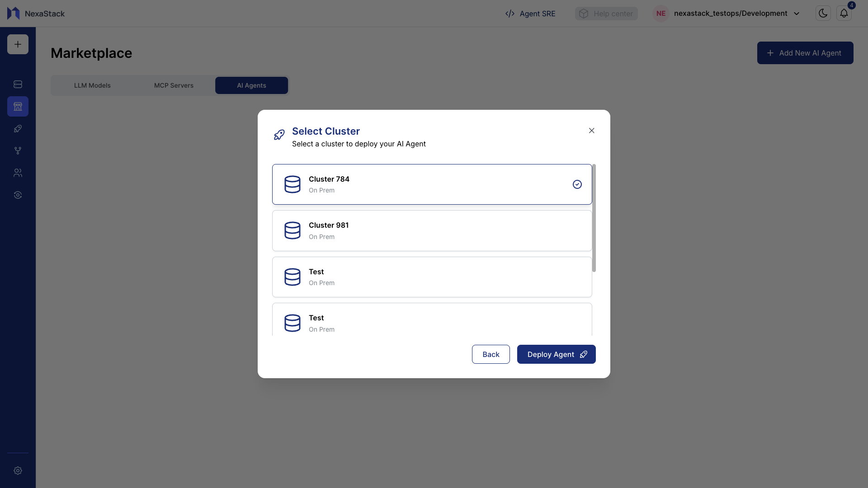Select the Cluster 784 option
The height and width of the screenshot is (488, 868).
(432, 184)
